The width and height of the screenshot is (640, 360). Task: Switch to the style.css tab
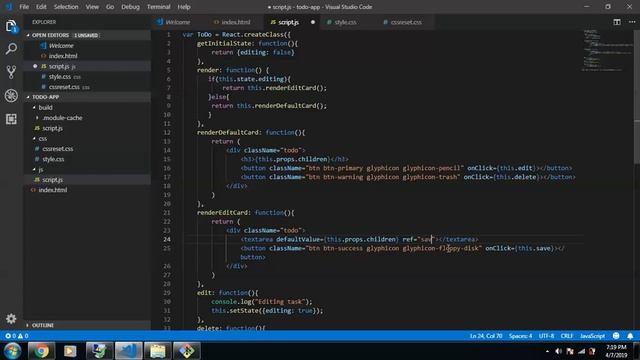(345, 22)
